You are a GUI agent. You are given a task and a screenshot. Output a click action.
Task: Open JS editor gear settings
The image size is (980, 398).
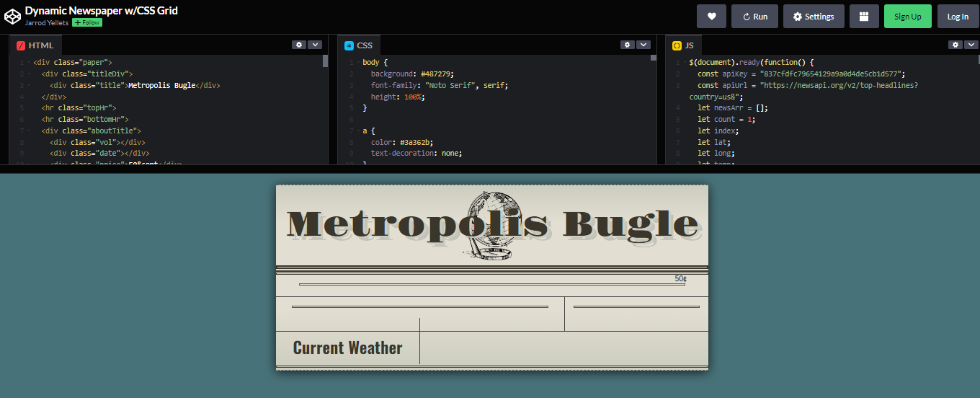955,45
